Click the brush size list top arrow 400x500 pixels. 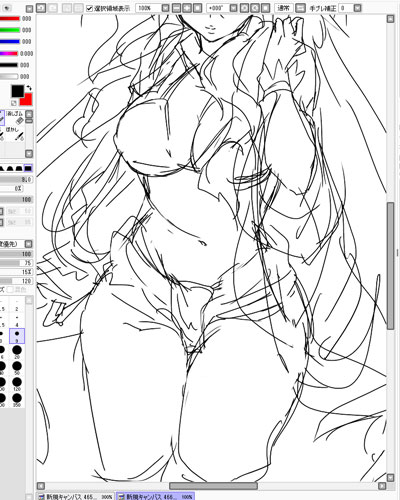click(29, 300)
